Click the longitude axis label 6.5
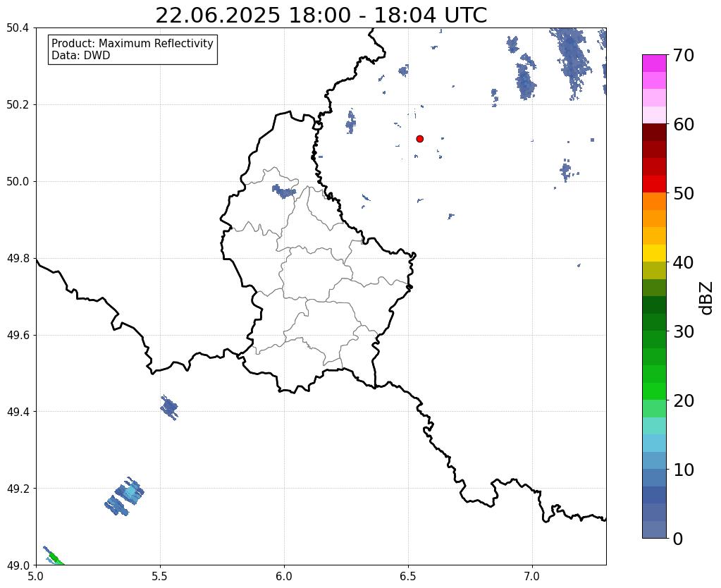Image resolution: width=721 pixels, height=588 pixels. pos(408,576)
